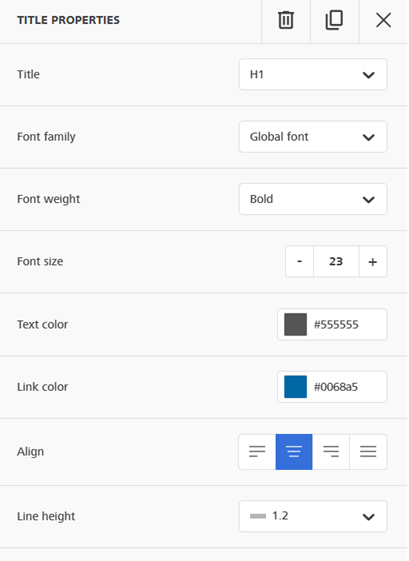
Task: Open the Line height 1.2 dropdown
Action: point(313,516)
